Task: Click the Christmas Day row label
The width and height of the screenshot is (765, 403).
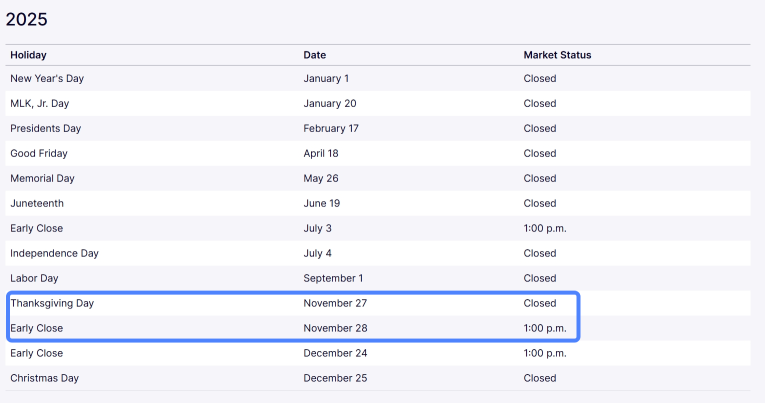Action: point(44,378)
